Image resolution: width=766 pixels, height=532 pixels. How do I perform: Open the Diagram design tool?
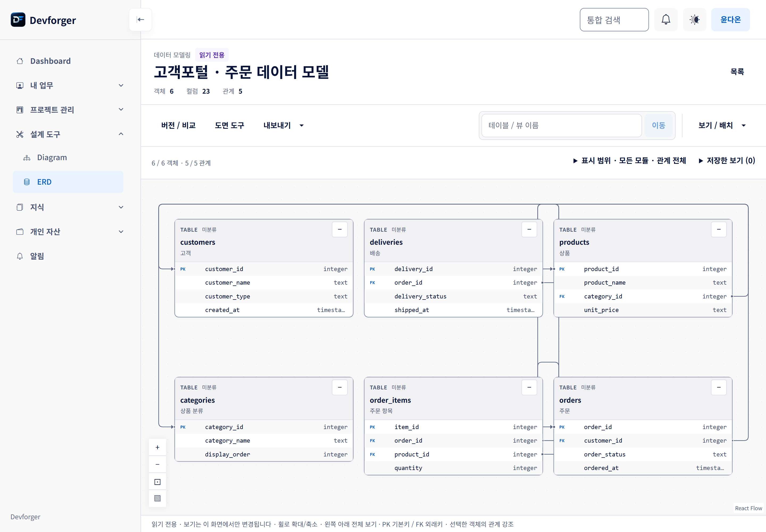tap(68, 157)
